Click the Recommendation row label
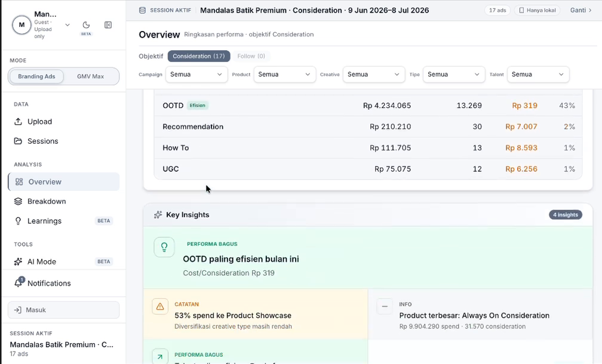 pyautogui.click(x=193, y=127)
